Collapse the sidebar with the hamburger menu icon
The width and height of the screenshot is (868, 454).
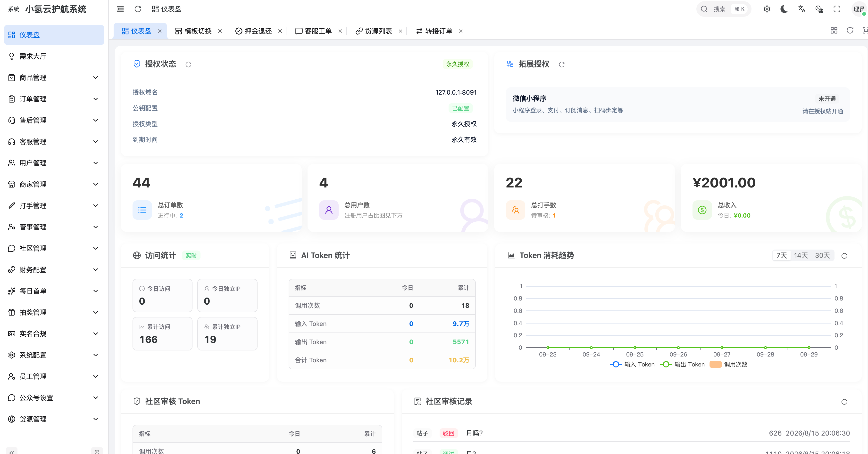pyautogui.click(x=120, y=9)
